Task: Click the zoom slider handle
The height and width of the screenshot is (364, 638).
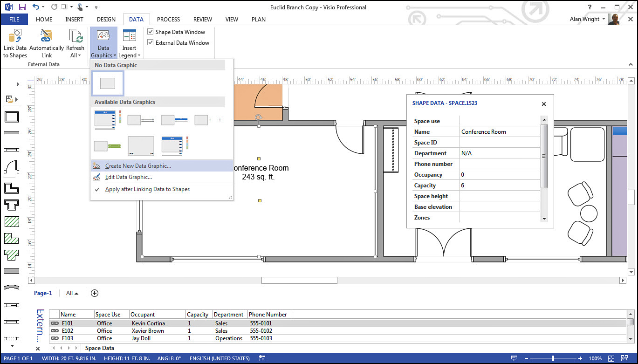Action: [x=553, y=358]
